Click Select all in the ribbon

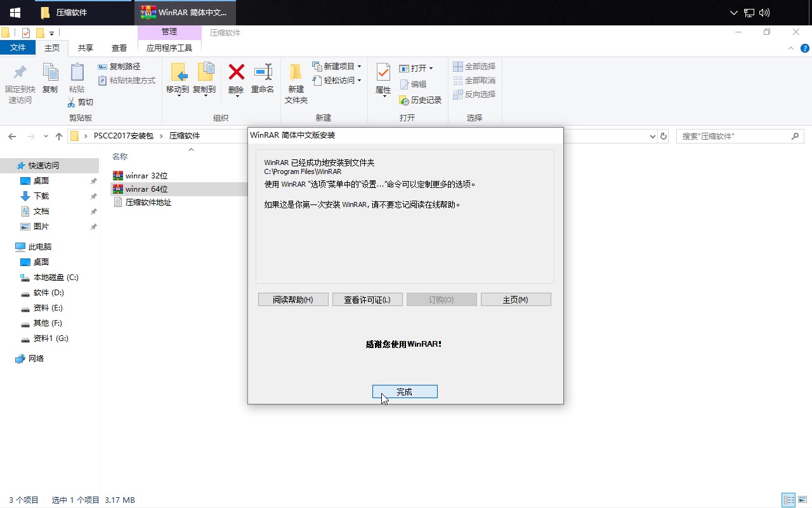(475, 66)
